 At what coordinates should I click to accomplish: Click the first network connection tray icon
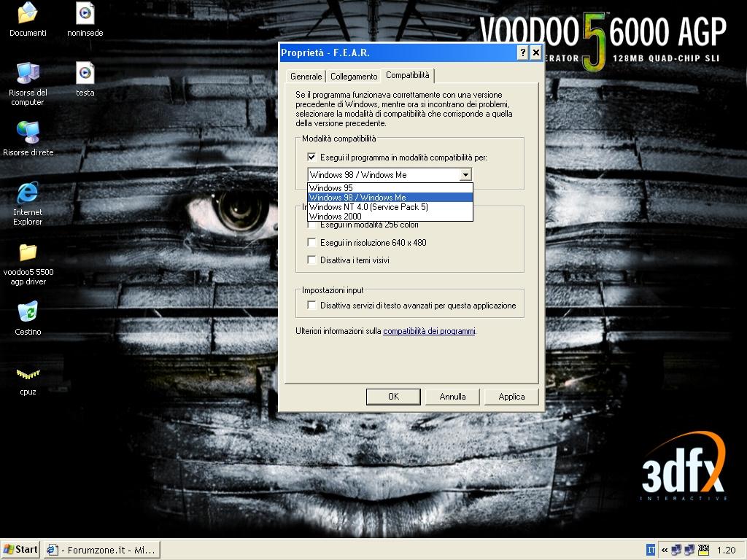point(676,550)
